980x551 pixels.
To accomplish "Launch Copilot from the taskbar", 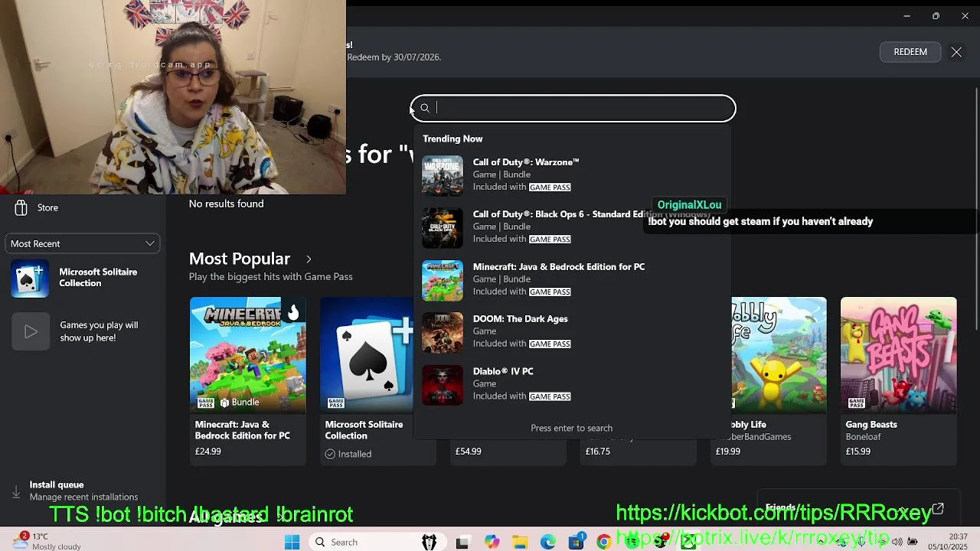I will click(492, 542).
